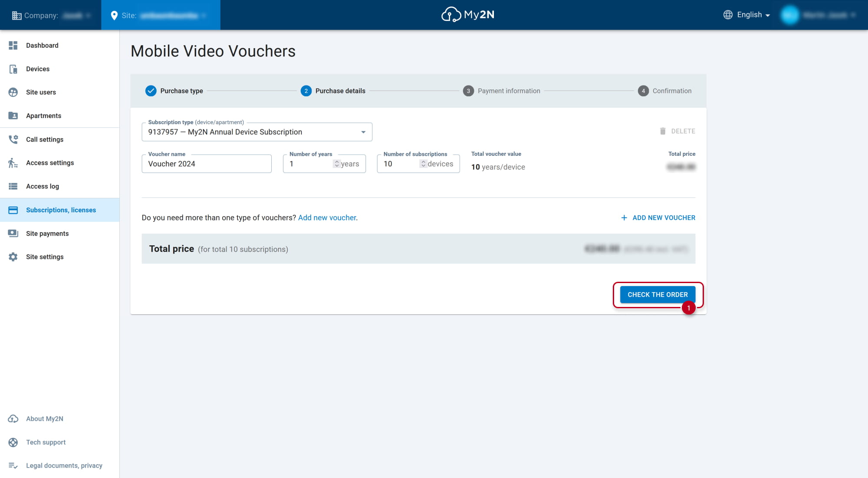The image size is (868, 478).
Task: Click the 'Add new voucher' text link
Action: point(327,218)
